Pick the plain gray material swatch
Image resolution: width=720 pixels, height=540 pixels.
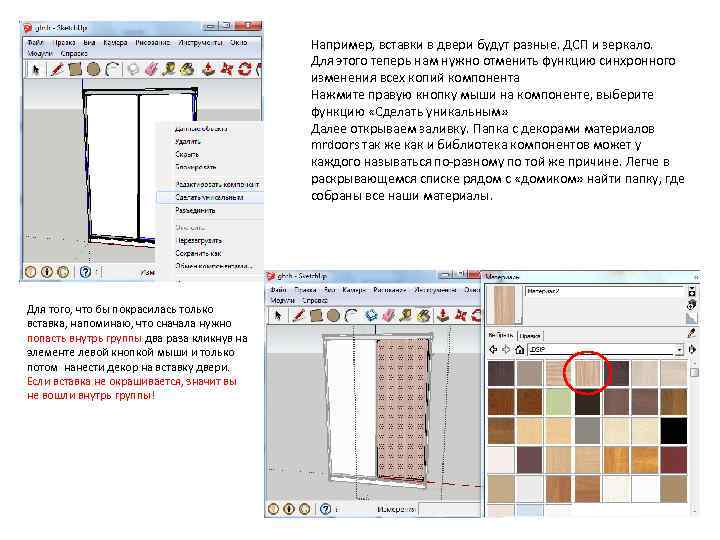587,431
